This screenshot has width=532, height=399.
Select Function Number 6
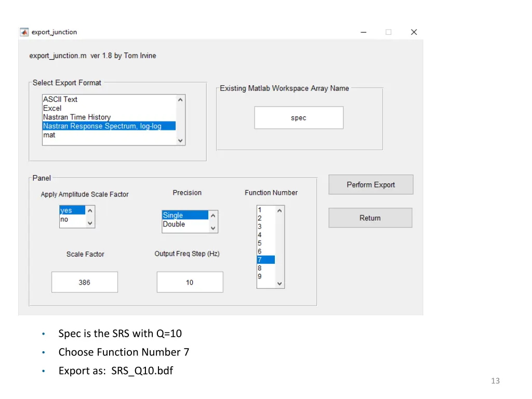pyautogui.click(x=266, y=251)
